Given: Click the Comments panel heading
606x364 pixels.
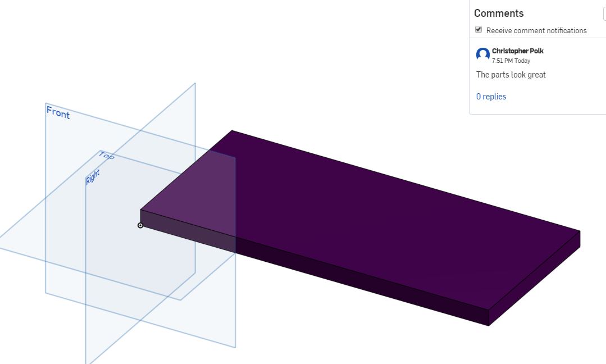Looking at the screenshot, I should 499,13.
